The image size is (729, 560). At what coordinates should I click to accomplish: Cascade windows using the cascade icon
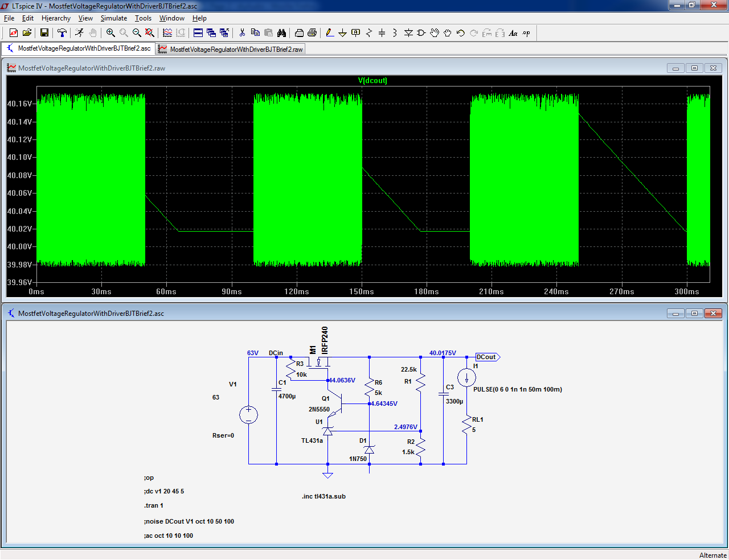click(211, 33)
